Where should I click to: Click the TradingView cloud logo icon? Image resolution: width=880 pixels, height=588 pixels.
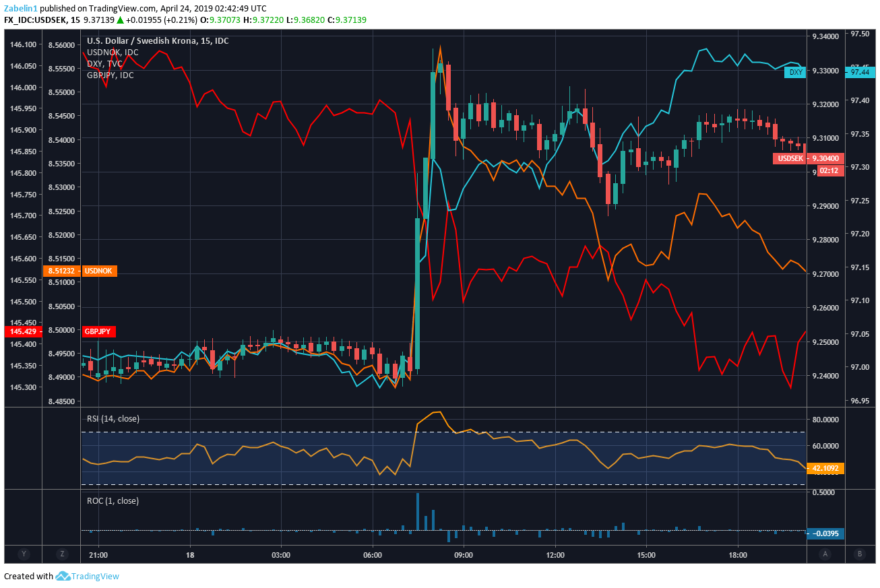pyautogui.click(x=63, y=576)
